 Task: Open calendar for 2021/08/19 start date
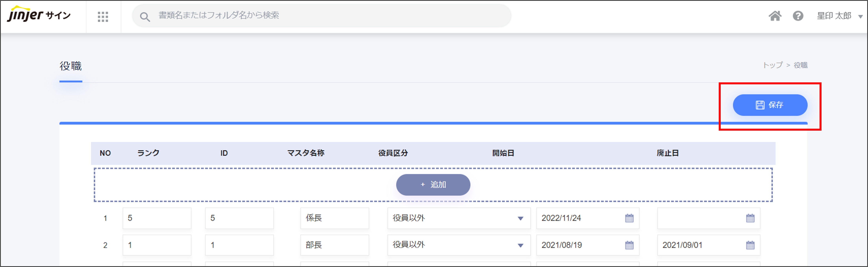pos(629,245)
